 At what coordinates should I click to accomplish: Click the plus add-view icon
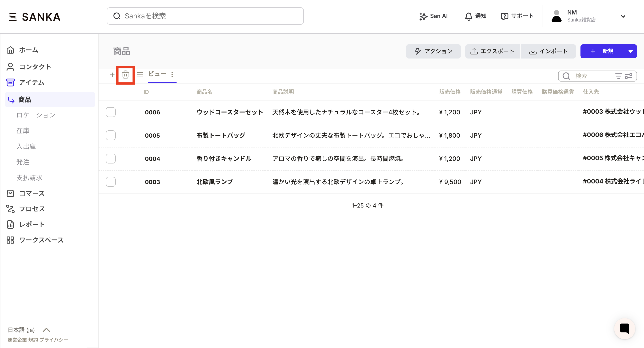[x=112, y=75]
